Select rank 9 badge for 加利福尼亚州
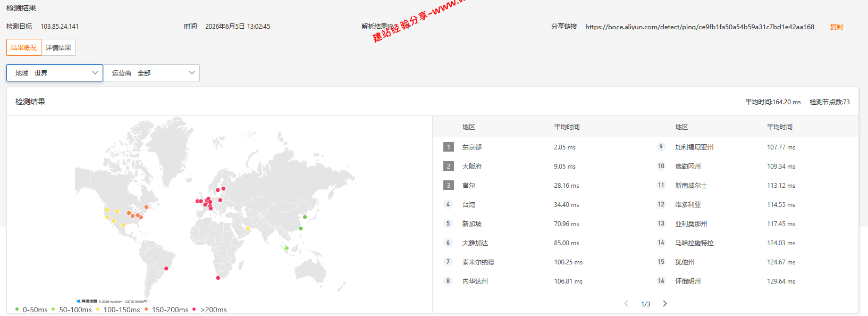 (661, 147)
